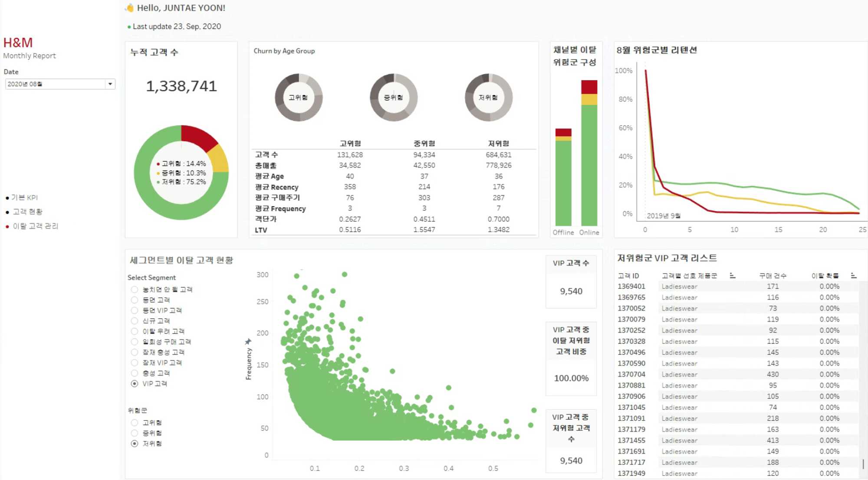Select the 충성 고객 segment radio button
This screenshot has width=868, height=480.
[135, 373]
